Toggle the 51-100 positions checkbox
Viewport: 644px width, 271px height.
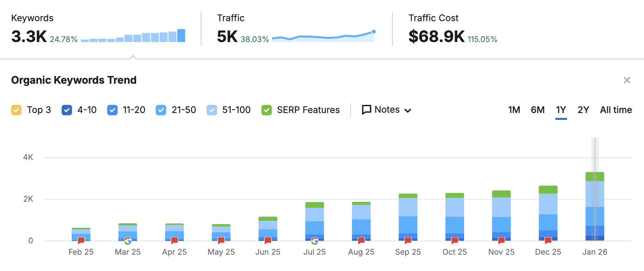(212, 110)
